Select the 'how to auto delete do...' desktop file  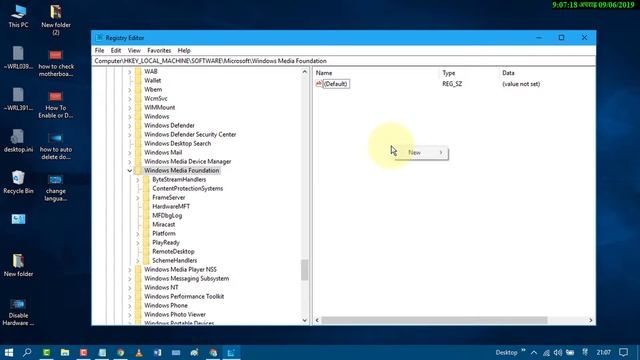tap(56, 146)
